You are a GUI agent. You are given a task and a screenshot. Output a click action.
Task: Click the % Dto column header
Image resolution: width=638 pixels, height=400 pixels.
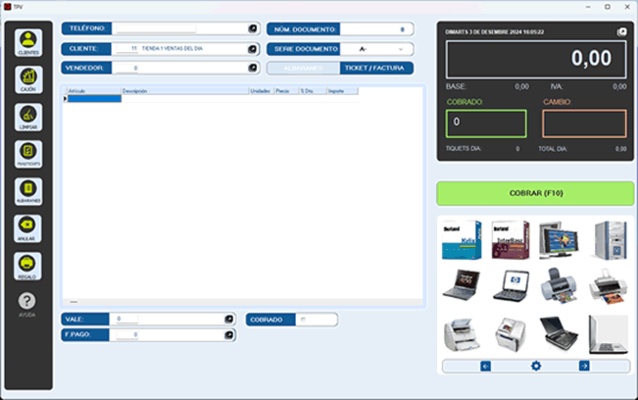click(312, 91)
